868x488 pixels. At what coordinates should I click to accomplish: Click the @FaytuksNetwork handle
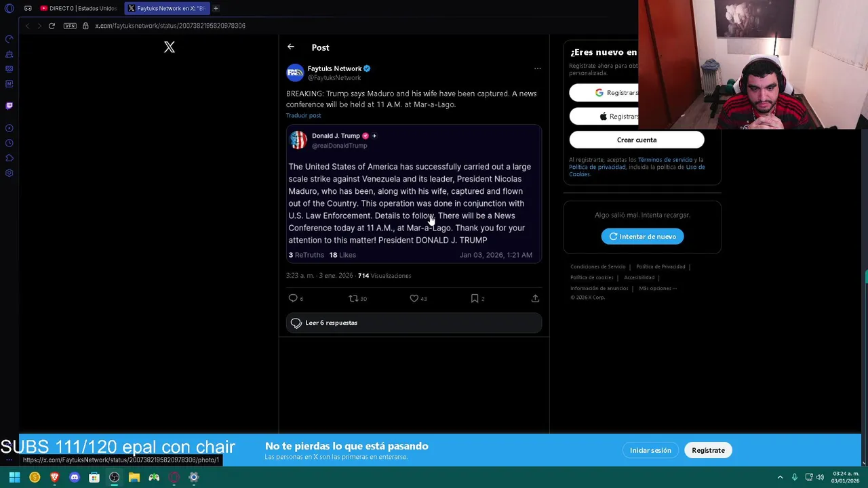click(334, 78)
